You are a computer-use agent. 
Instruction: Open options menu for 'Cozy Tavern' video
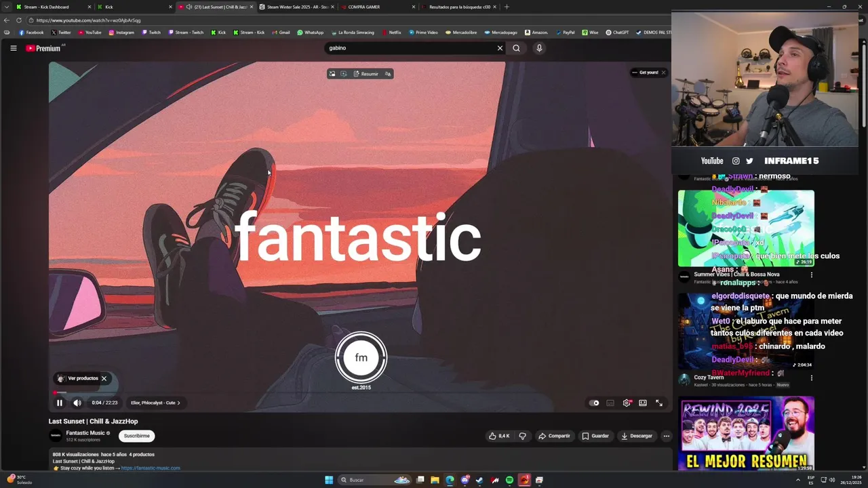tap(811, 378)
